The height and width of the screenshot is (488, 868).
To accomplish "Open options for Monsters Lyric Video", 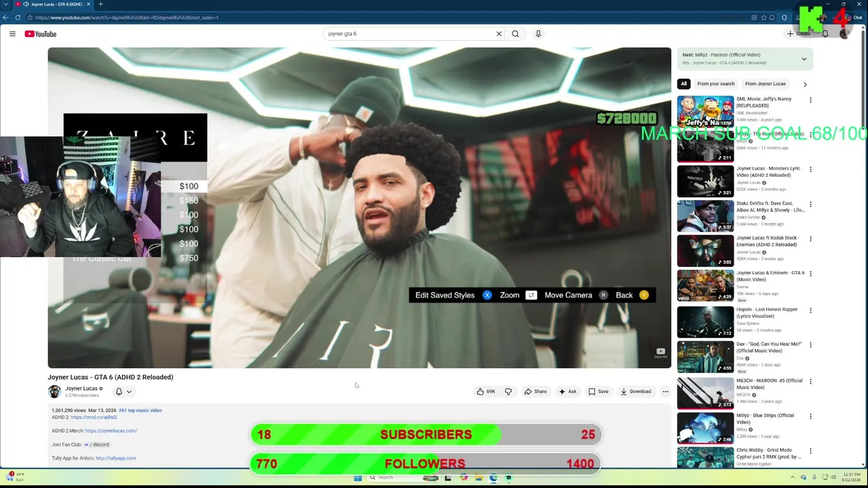I will [x=810, y=169].
